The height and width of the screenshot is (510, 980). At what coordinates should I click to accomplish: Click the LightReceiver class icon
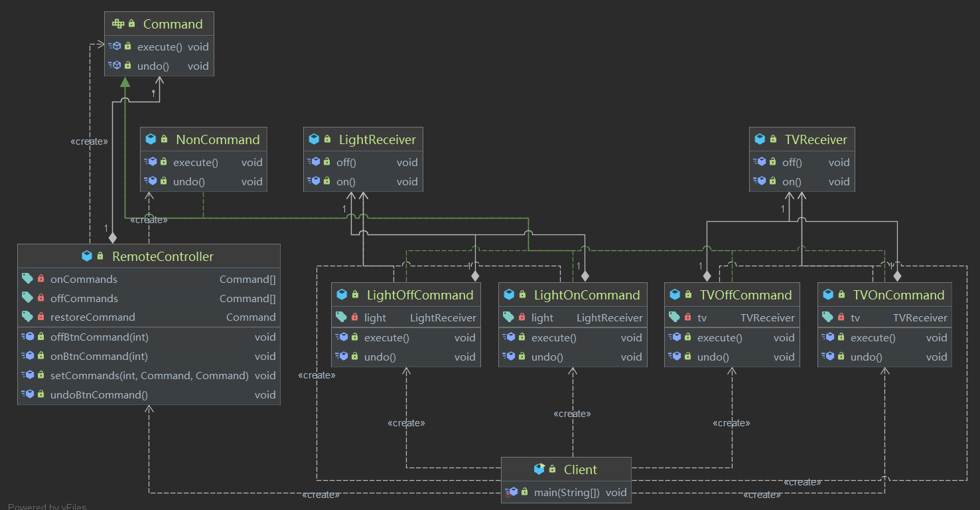tap(314, 139)
